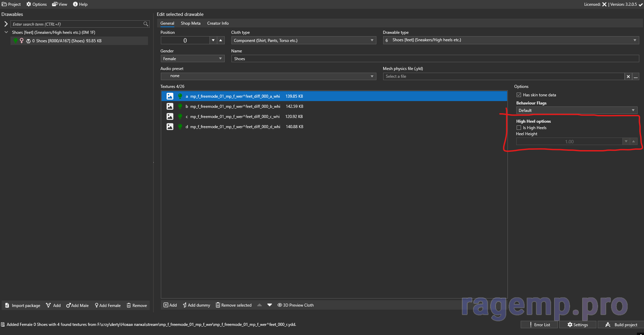Increase Position value with up arrow
This screenshot has width=644, height=335.
(x=221, y=40)
